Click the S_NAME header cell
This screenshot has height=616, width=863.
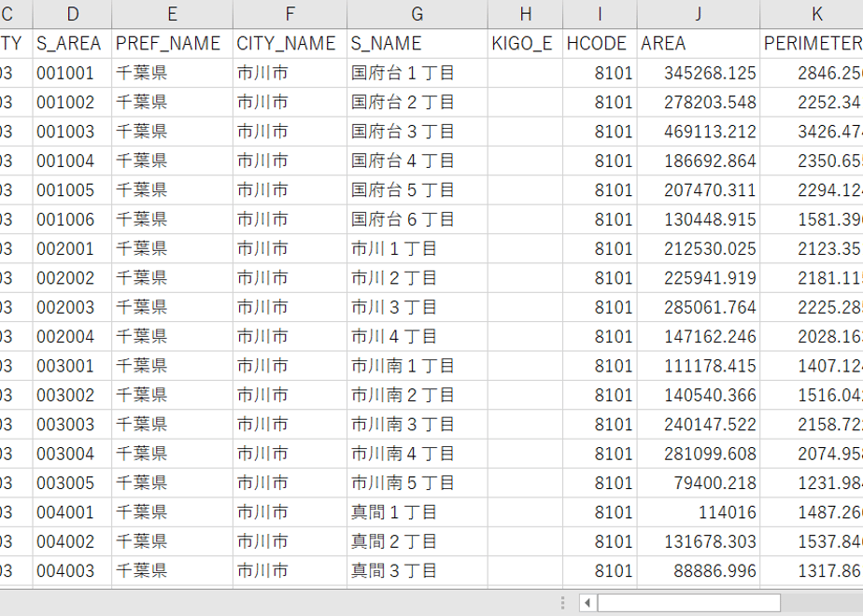tap(417, 44)
